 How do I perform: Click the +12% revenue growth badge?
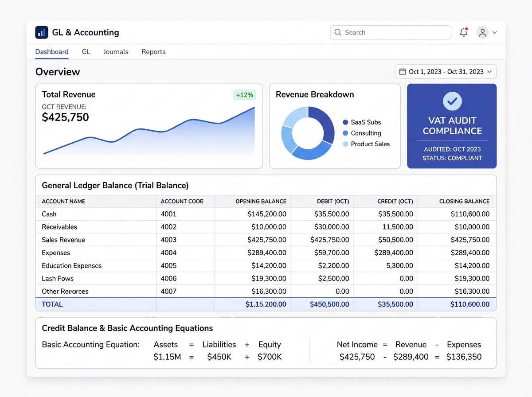pos(244,95)
